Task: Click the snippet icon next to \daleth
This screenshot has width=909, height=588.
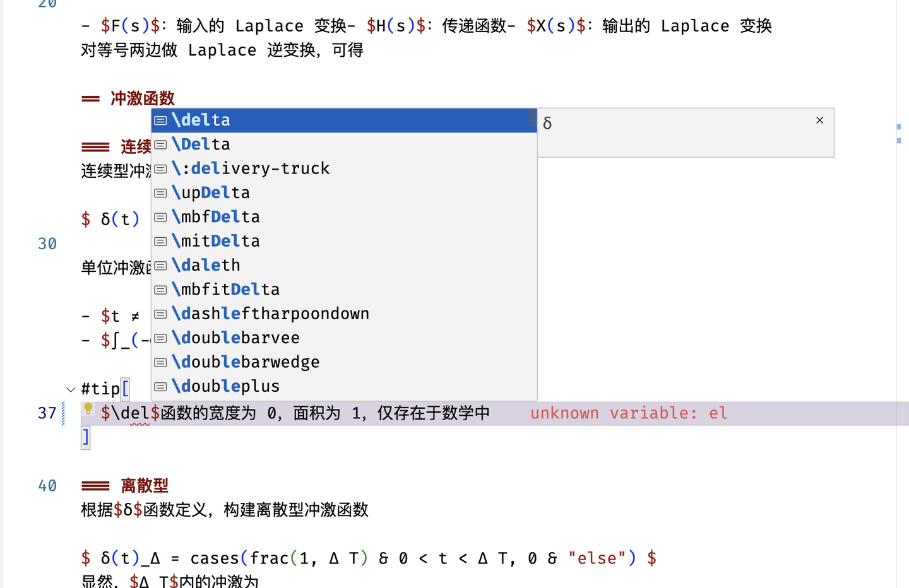Action: point(160,266)
